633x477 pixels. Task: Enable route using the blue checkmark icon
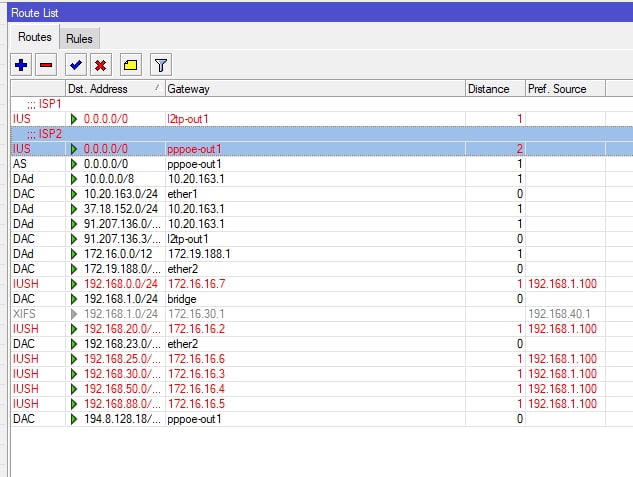coord(75,65)
